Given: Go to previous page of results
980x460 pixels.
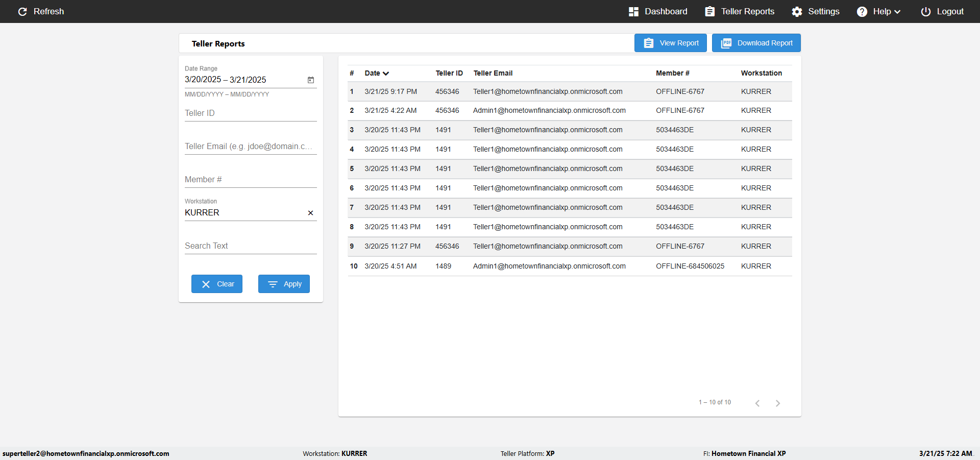Looking at the screenshot, I should pos(757,403).
